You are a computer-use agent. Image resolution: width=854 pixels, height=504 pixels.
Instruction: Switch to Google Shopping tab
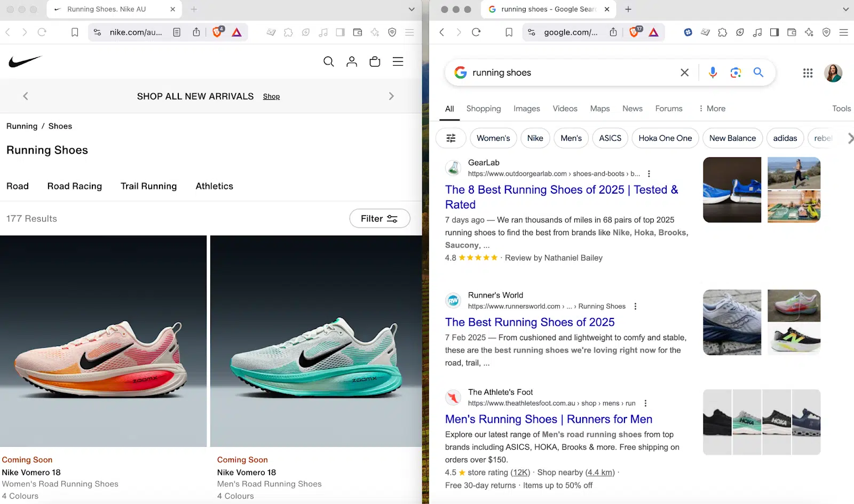[484, 109]
